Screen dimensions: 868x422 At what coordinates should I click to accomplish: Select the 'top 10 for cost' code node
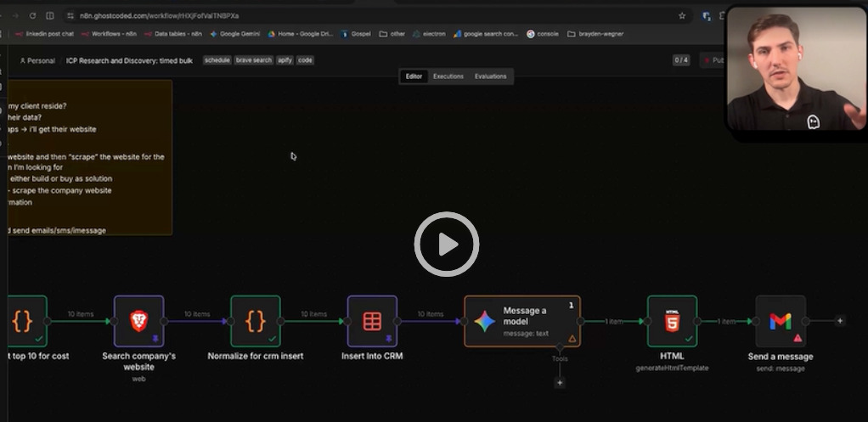pyautogui.click(x=27, y=321)
